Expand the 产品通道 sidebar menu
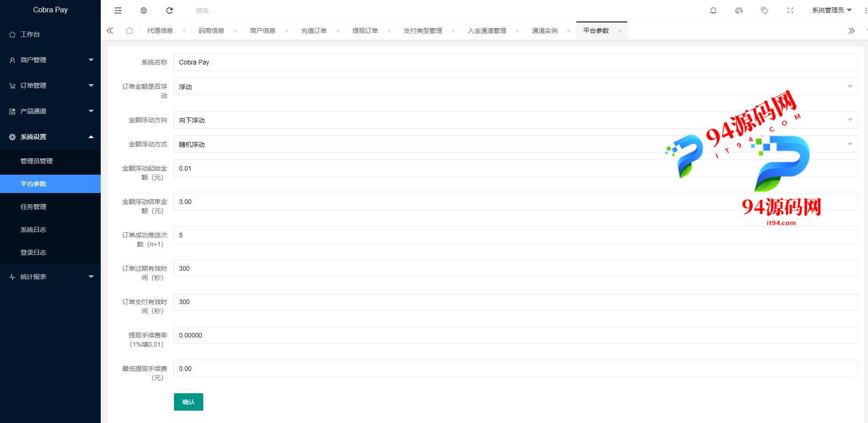The width and height of the screenshot is (868, 423). click(x=50, y=111)
